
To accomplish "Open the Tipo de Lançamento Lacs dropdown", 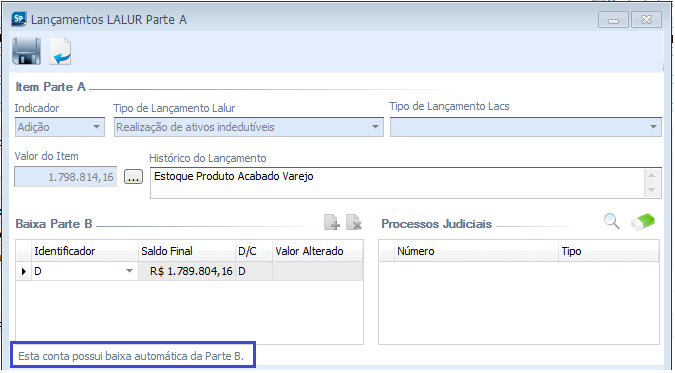I will coord(526,127).
